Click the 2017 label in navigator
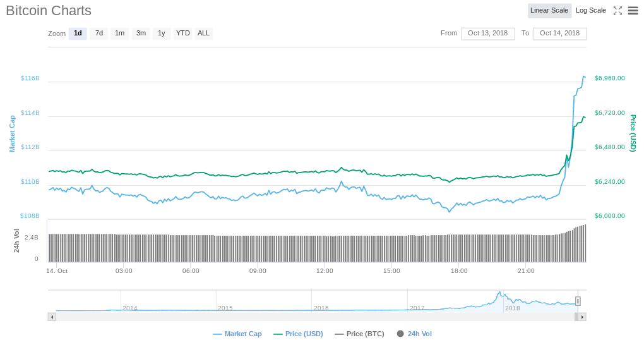This screenshot has width=644, height=340. (x=417, y=308)
